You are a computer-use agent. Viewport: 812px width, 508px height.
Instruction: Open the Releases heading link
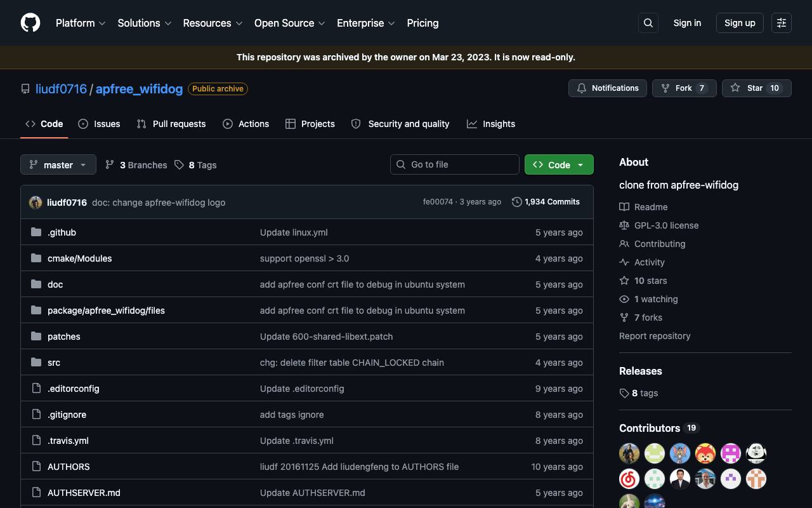pyautogui.click(x=641, y=371)
